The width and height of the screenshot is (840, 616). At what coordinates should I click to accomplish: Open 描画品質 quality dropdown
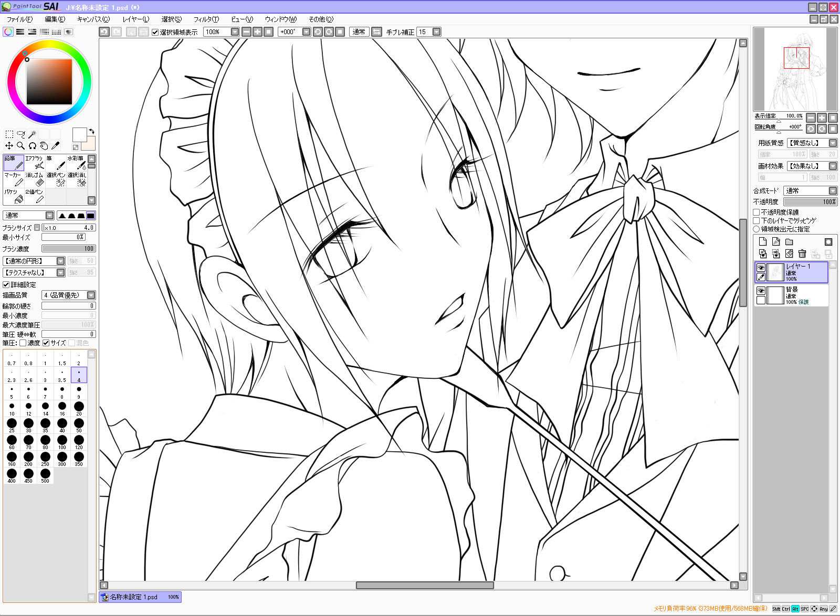(91, 295)
